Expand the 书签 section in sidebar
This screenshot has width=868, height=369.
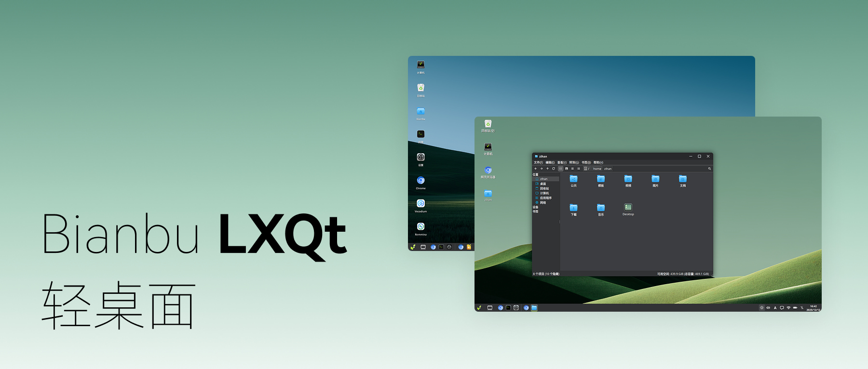pyautogui.click(x=535, y=211)
